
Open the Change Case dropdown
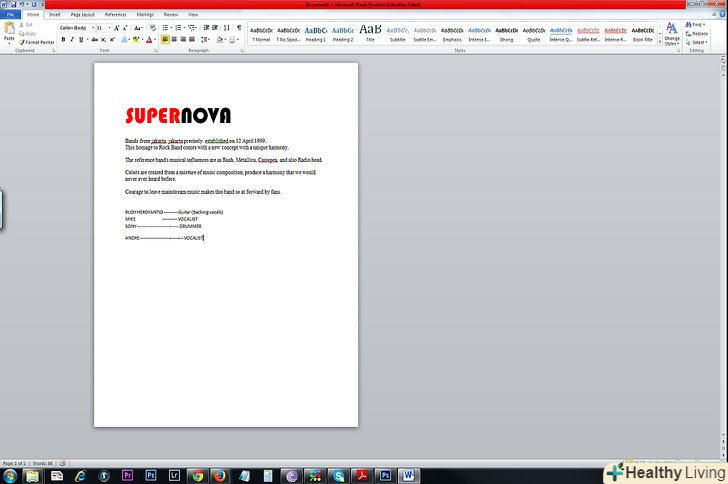[138, 28]
